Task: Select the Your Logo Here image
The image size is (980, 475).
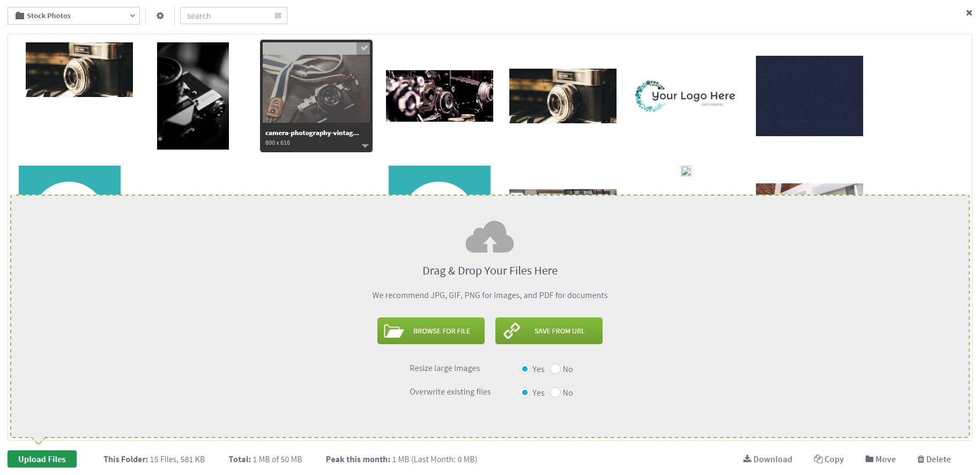Action: (x=686, y=96)
